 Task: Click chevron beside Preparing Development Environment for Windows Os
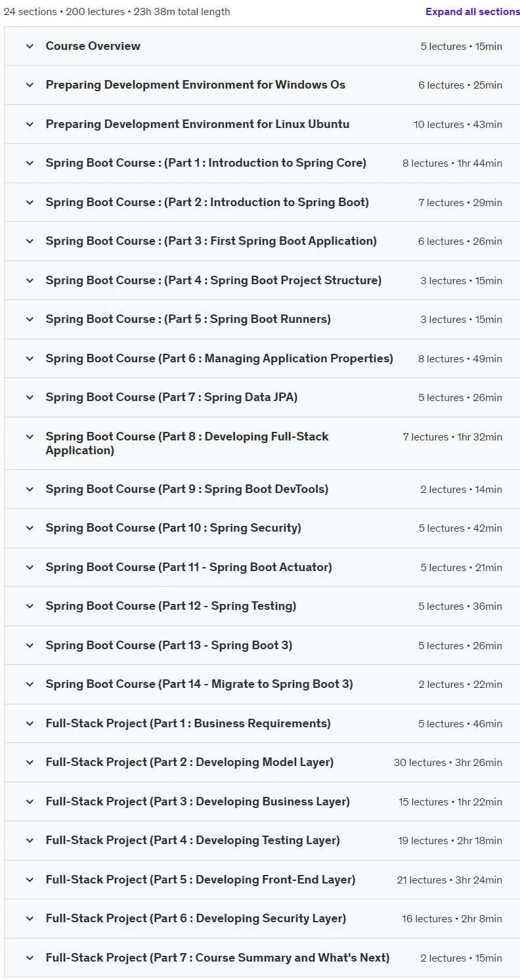pyautogui.click(x=30, y=85)
